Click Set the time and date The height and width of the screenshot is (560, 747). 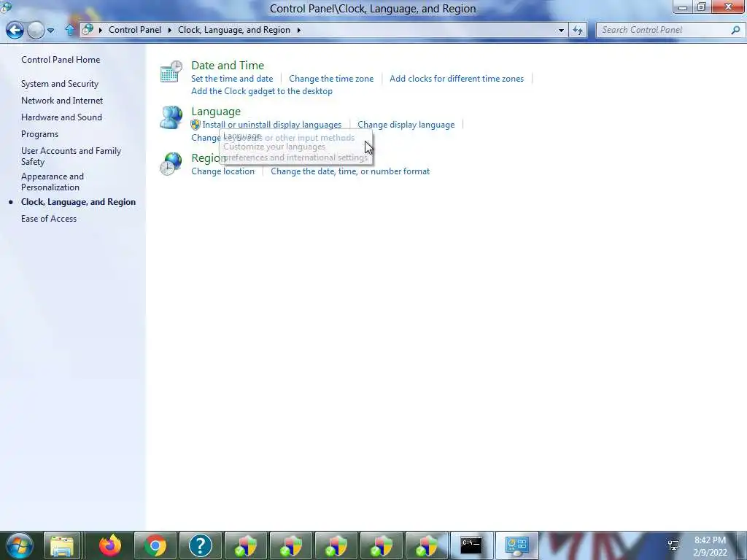(x=232, y=79)
